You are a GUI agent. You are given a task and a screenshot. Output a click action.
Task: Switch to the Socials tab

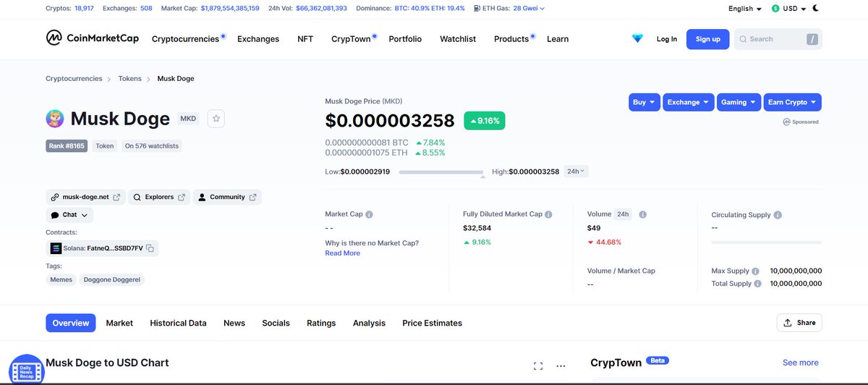click(276, 323)
